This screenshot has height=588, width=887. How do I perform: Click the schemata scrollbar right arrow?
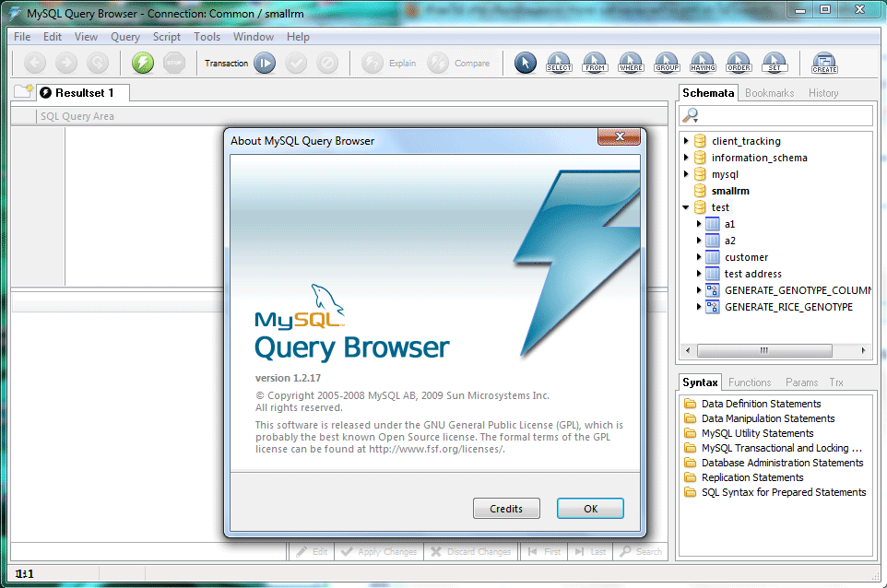tap(863, 350)
